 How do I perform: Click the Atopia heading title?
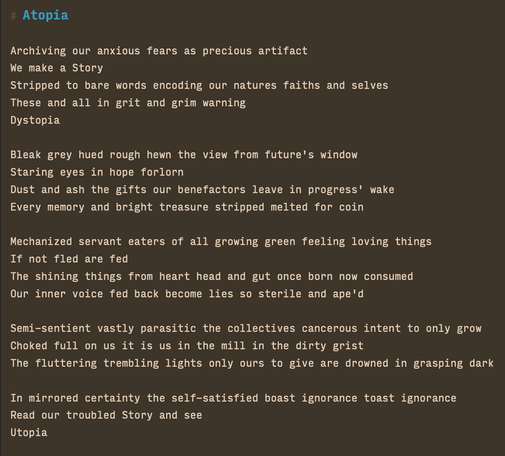(x=45, y=15)
